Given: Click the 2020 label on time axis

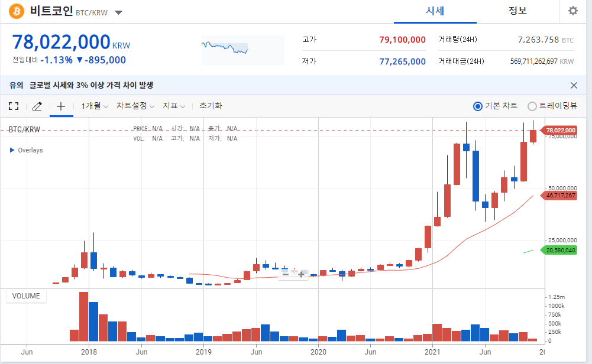Looking at the screenshot, I should point(318,352).
